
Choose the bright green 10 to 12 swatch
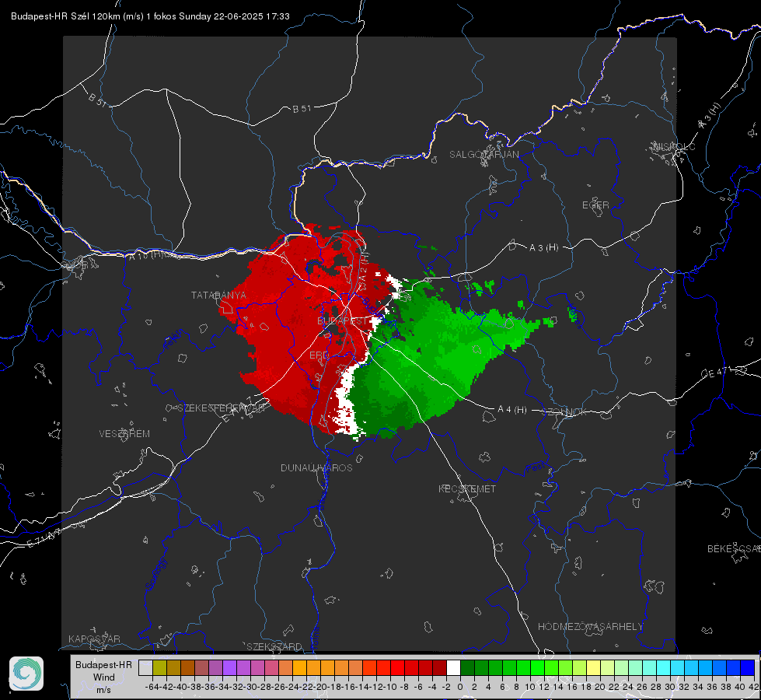pyautogui.click(x=537, y=667)
